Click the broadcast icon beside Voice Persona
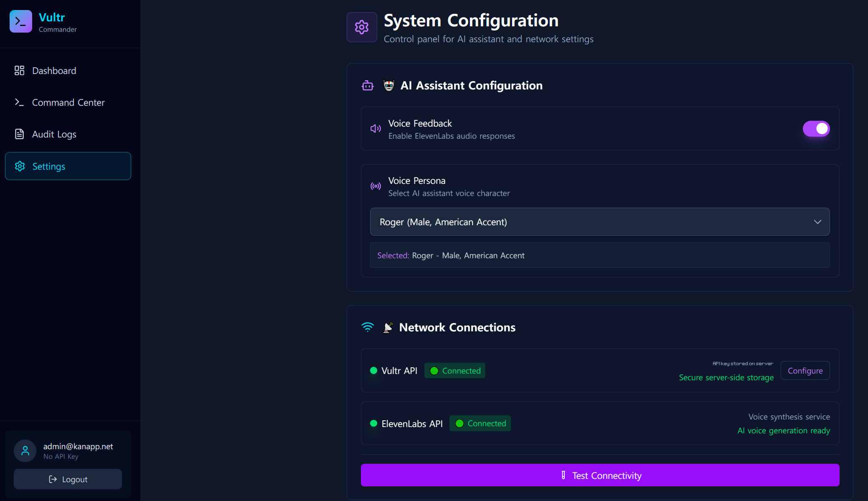This screenshot has height=501, width=868. (376, 186)
